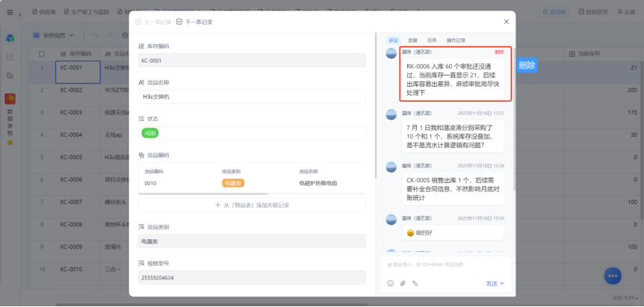This screenshot has height=307, width=644.
Task: Click avatar on the 15:57 comment
Action: point(391,114)
